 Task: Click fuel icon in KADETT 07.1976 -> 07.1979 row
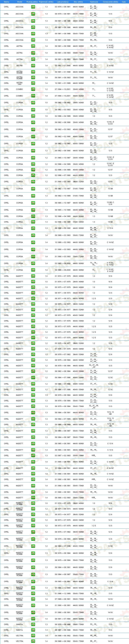point(33,349)
